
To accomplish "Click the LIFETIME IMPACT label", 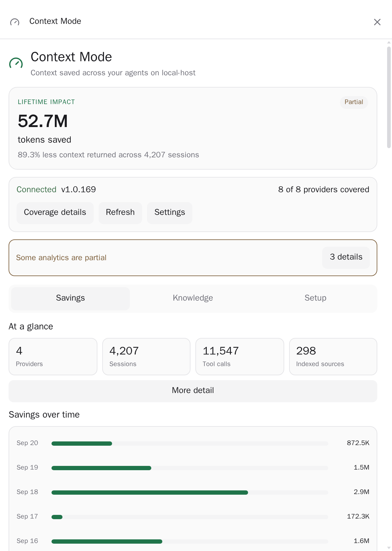I will point(46,102).
